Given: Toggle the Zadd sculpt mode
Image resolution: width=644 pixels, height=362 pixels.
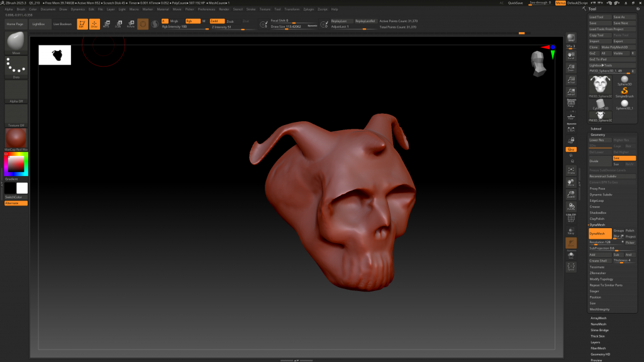Looking at the screenshot, I should [218, 21].
